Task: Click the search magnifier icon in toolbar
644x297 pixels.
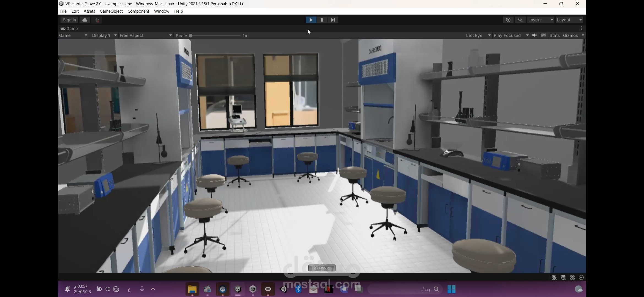Action: pyautogui.click(x=520, y=20)
